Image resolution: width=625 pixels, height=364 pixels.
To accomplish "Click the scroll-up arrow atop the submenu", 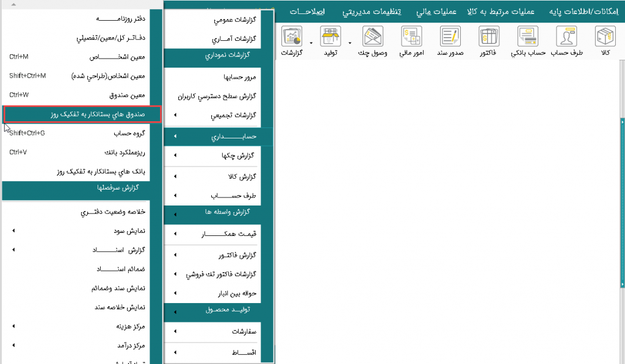I will coord(14,4).
